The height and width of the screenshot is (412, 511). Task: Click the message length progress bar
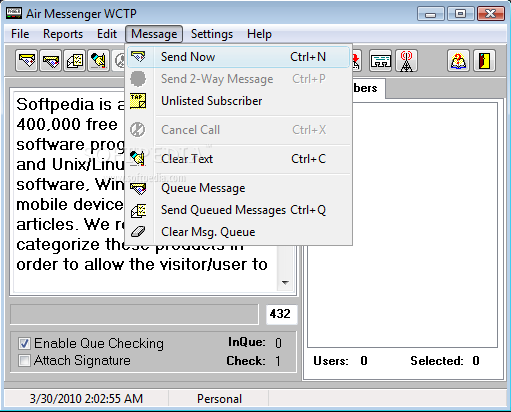point(134,314)
